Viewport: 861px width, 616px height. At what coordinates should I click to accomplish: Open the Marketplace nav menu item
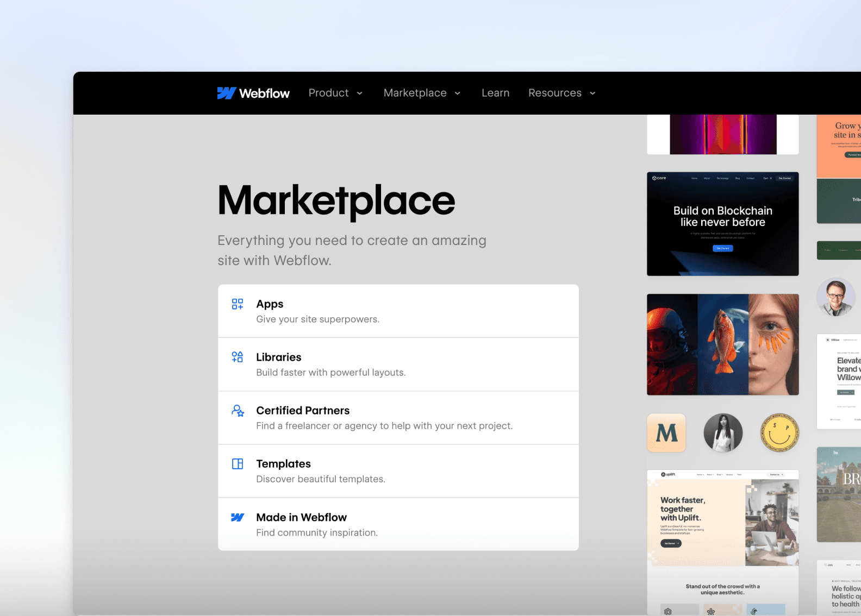(415, 93)
